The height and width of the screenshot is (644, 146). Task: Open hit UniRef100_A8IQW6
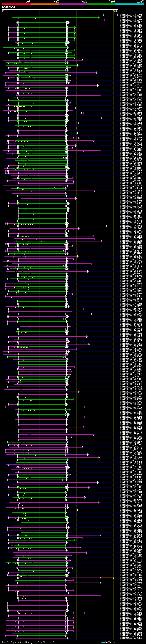[131, 18]
